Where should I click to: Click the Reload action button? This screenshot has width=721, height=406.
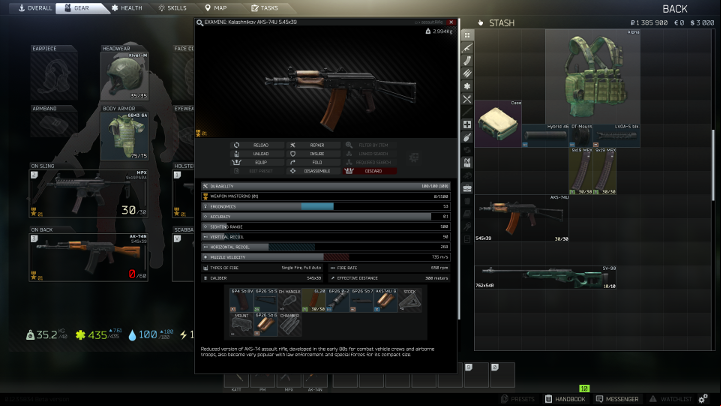point(257,145)
